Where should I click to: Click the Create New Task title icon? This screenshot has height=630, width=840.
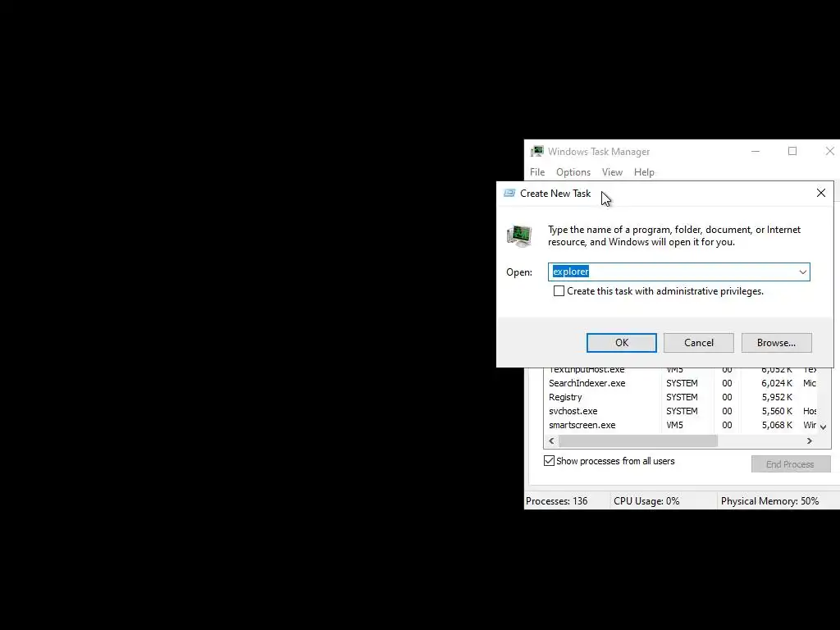point(509,193)
